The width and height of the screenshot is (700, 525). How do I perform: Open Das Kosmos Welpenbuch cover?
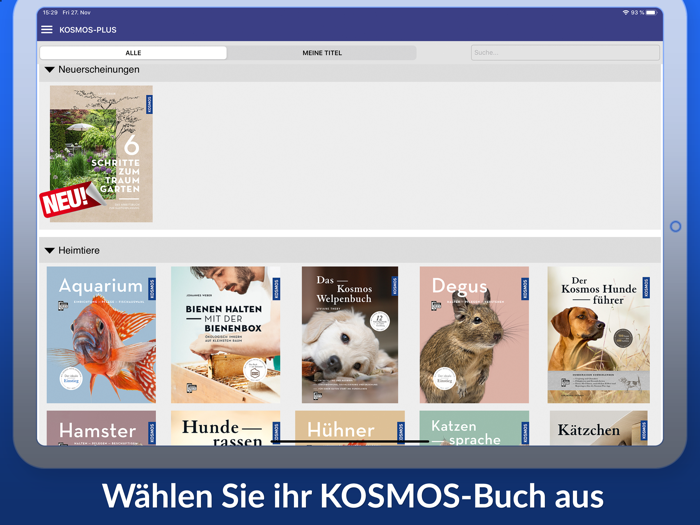[x=350, y=335]
